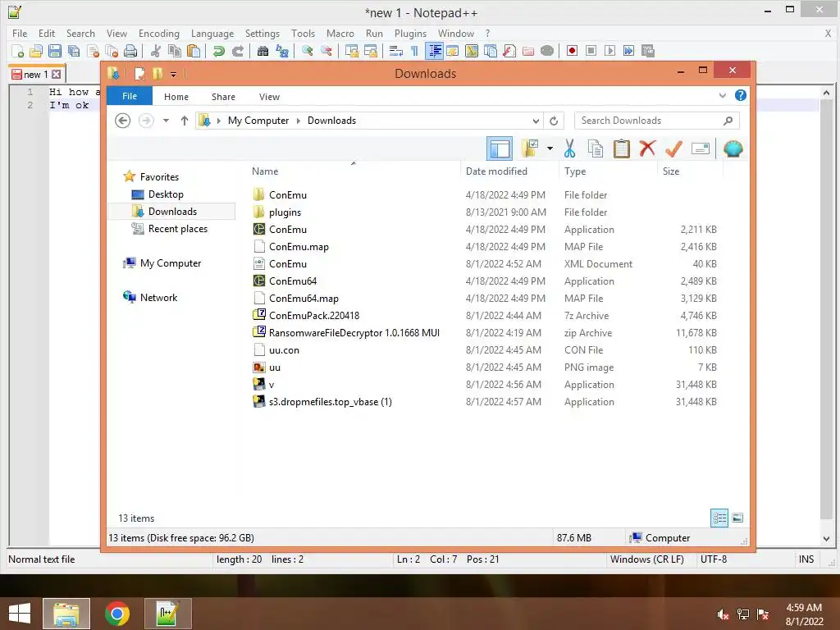Click the arrow between My Computer and Downloads
The image size is (840, 630).
click(x=299, y=121)
